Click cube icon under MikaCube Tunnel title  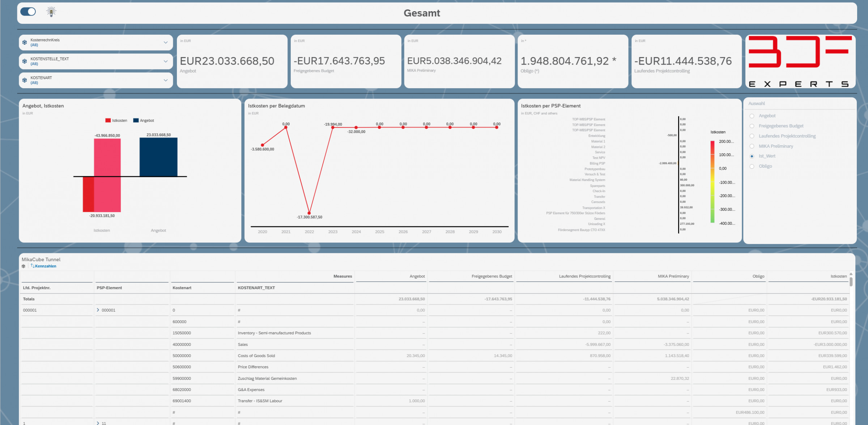(24, 266)
